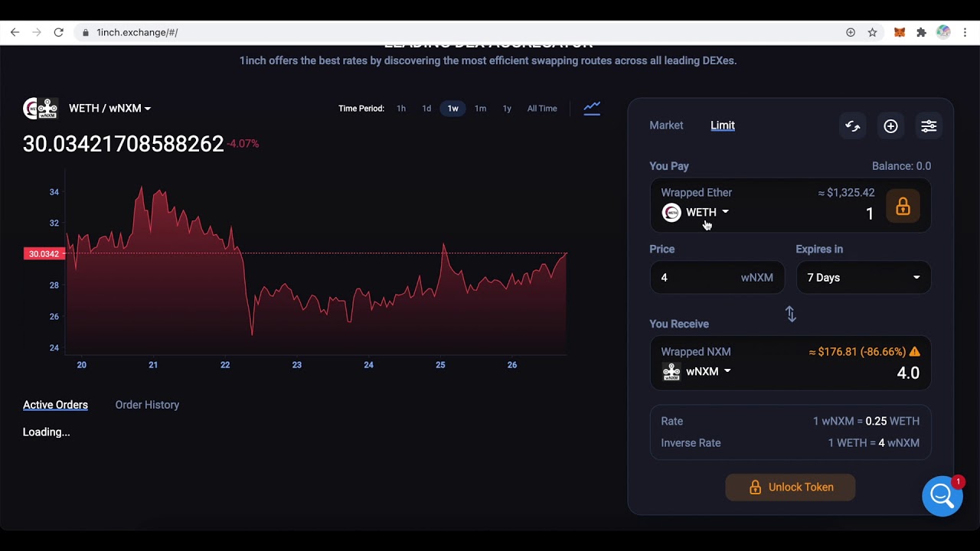
Task: Set chart time period to 1d
Action: [426, 109]
